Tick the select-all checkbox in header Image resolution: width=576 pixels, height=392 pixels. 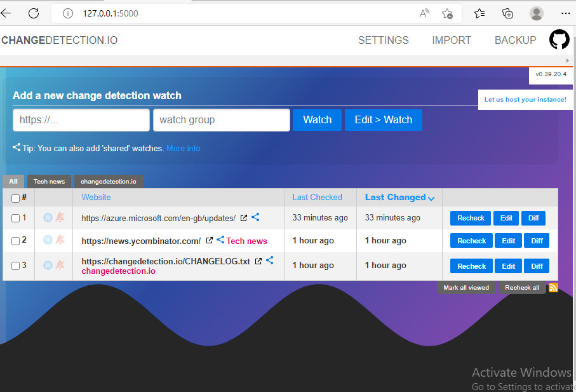tap(15, 198)
